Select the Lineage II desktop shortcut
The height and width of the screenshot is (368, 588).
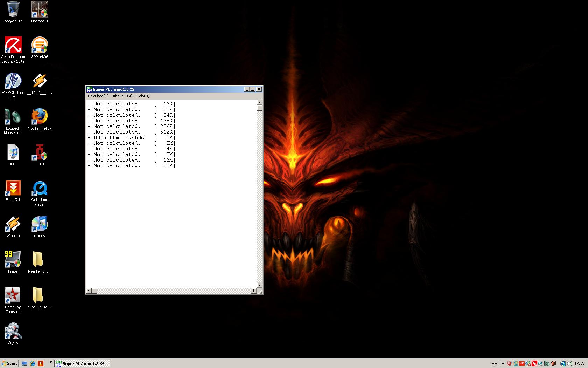pos(40,12)
